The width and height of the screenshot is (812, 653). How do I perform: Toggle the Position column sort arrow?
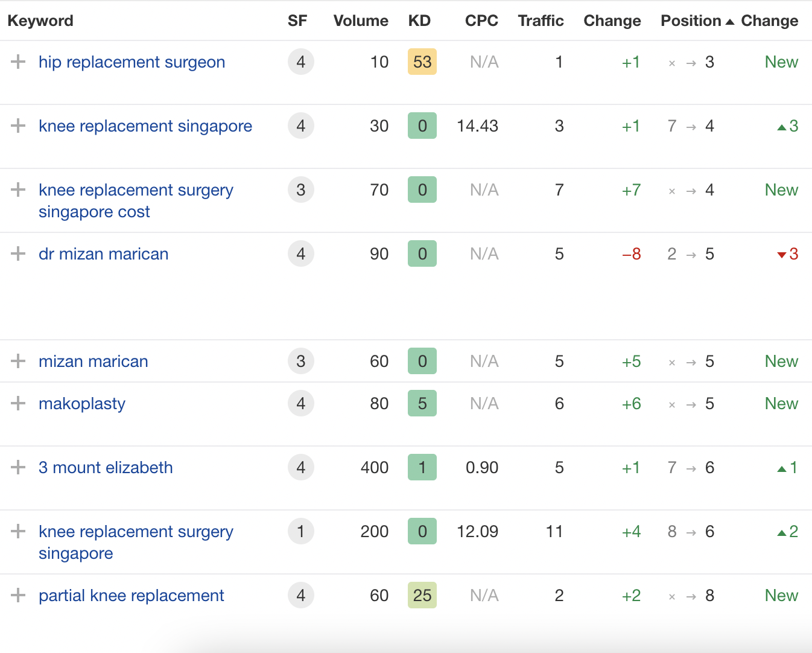(730, 20)
